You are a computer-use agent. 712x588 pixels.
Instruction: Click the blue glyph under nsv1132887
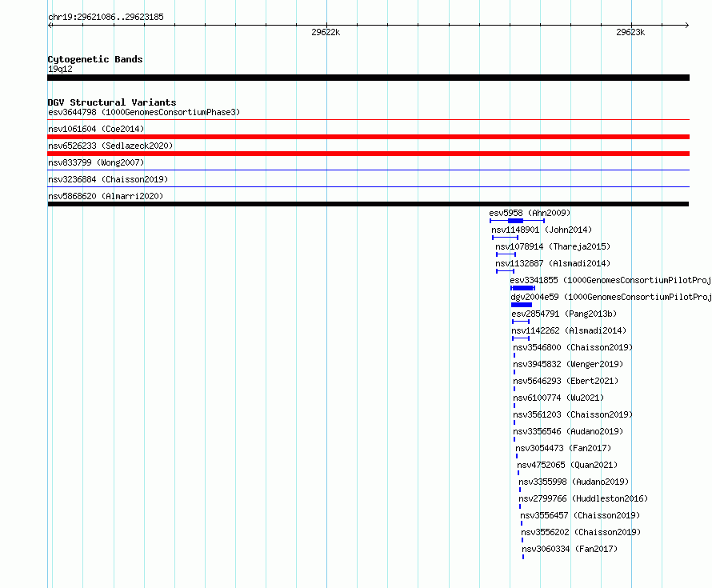click(x=505, y=271)
